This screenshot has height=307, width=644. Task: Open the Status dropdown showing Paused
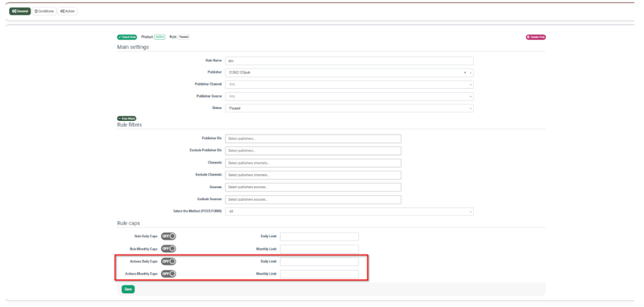pyautogui.click(x=349, y=108)
